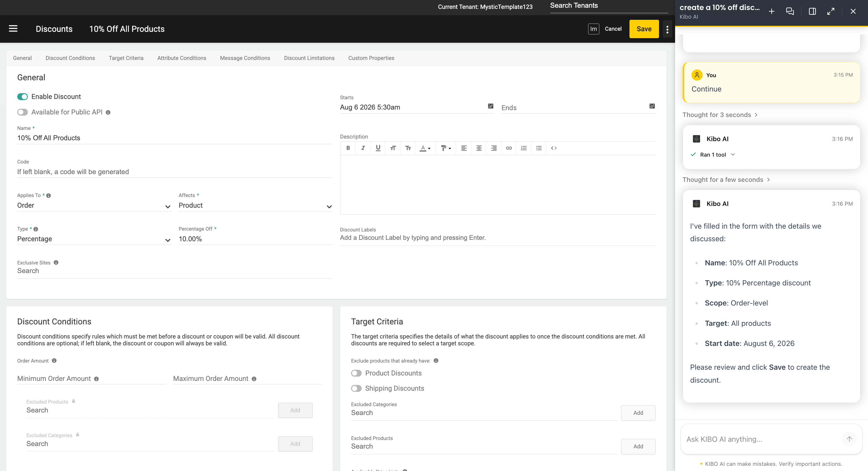
Task: Cancel discount editing
Action: pyautogui.click(x=613, y=29)
